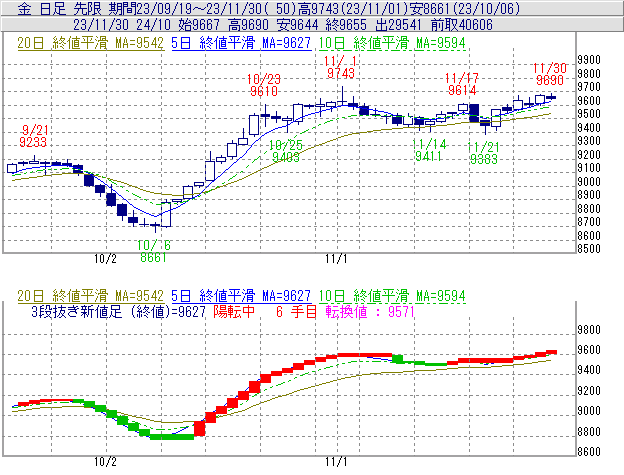This screenshot has height=475, width=624.
Task: Click the 10/6 8661 low annotation
Action: pyautogui.click(x=154, y=251)
